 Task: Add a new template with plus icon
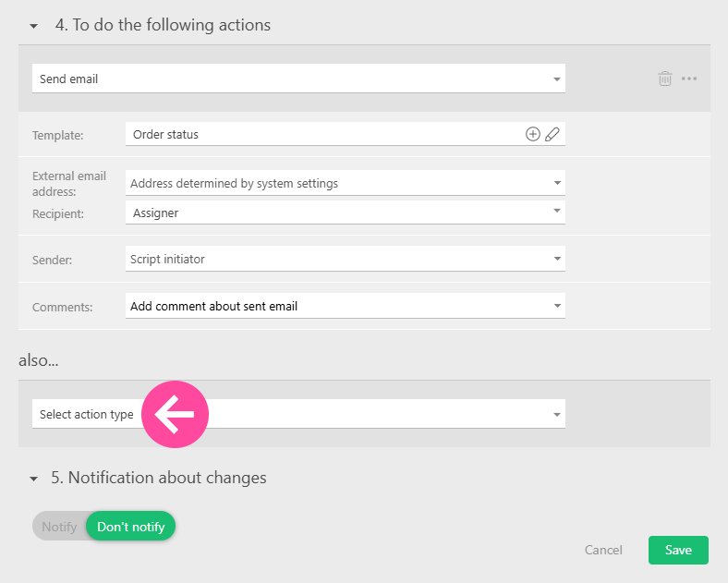pyautogui.click(x=532, y=134)
